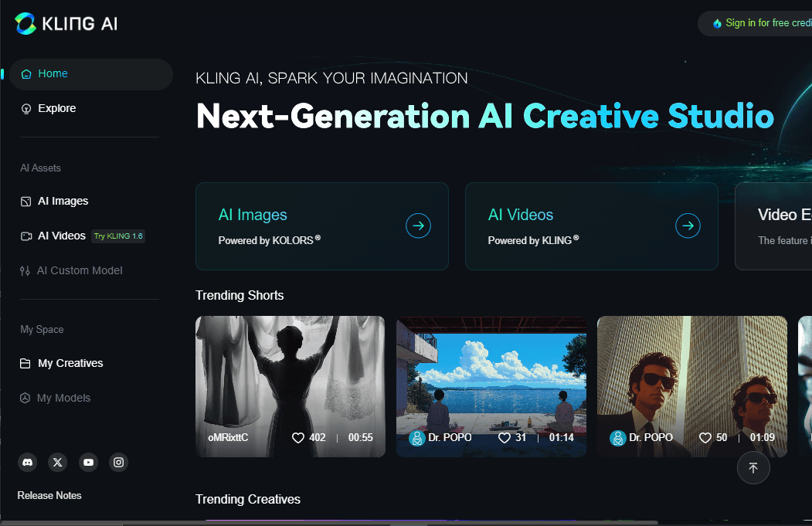Open the YouTube social link
This screenshot has height=526, width=812.
[89, 463]
